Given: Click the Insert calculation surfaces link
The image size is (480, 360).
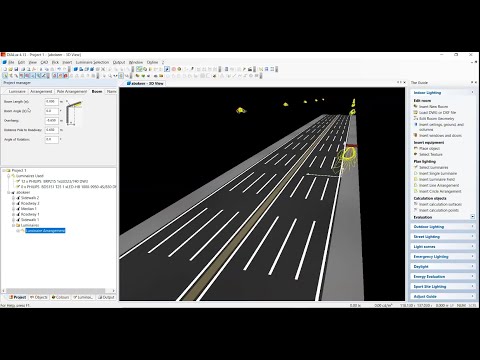Looking at the screenshot, I should click(x=440, y=204).
